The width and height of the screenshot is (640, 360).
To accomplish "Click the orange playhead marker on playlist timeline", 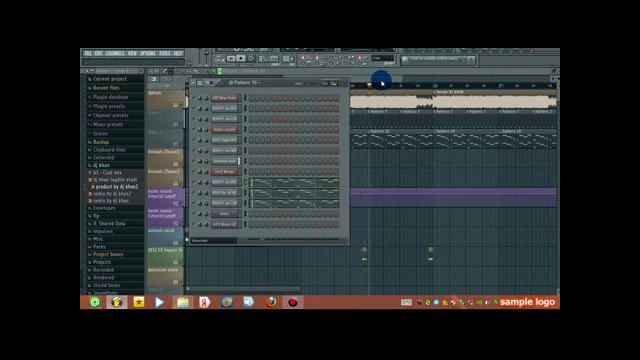I will click(x=369, y=85).
